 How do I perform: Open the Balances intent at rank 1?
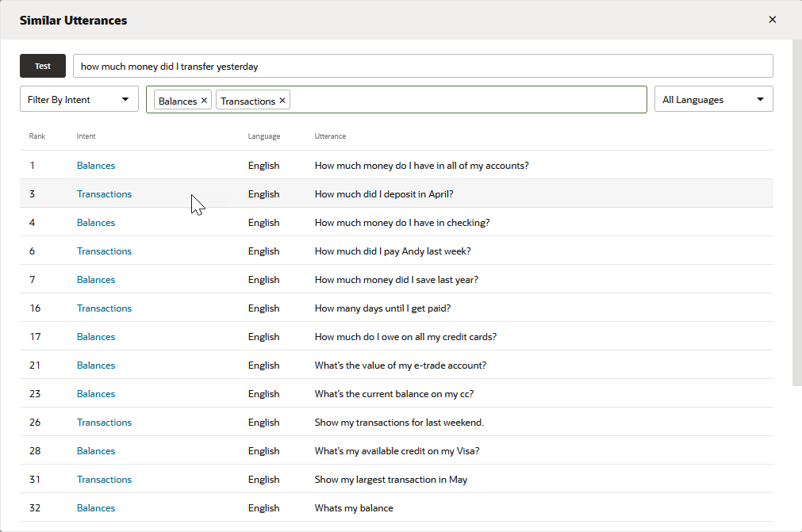tap(96, 165)
